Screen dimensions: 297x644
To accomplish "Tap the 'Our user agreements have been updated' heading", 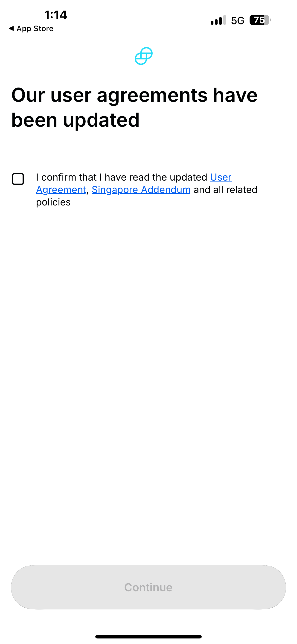I will click(134, 108).
